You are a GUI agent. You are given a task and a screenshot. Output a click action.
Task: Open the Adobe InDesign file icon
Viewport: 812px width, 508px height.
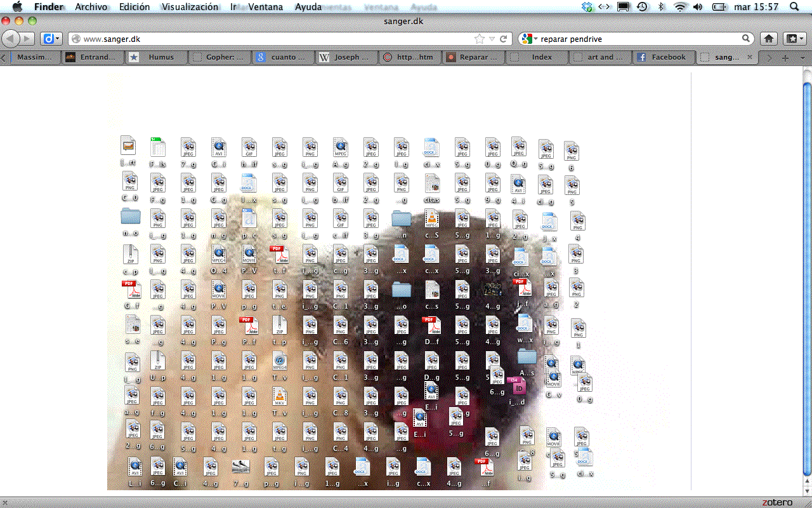pos(517,386)
